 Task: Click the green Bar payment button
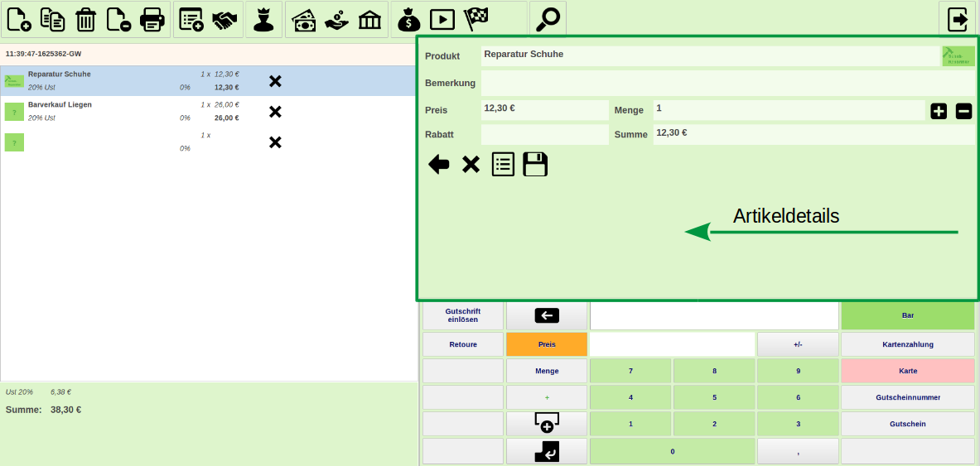coord(907,315)
